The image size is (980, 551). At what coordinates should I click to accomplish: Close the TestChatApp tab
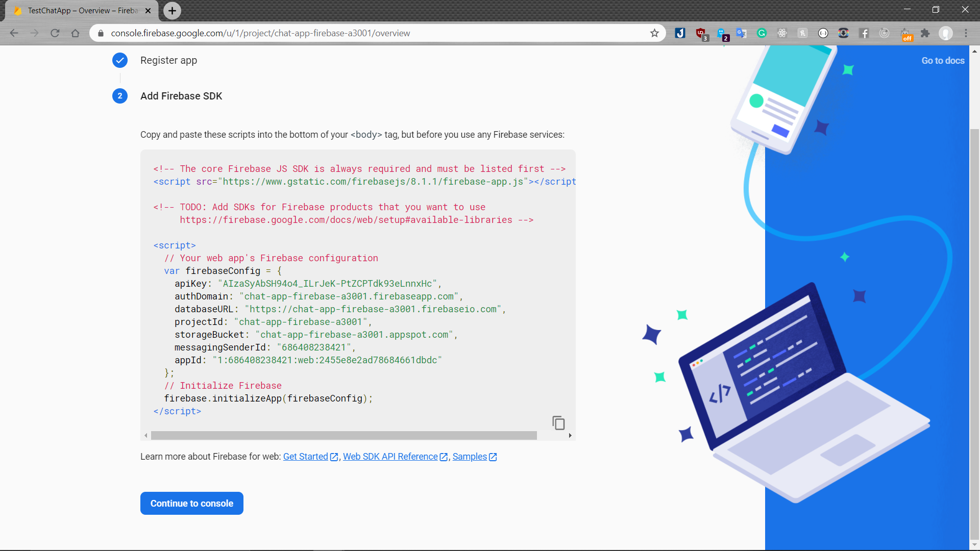tap(148, 11)
